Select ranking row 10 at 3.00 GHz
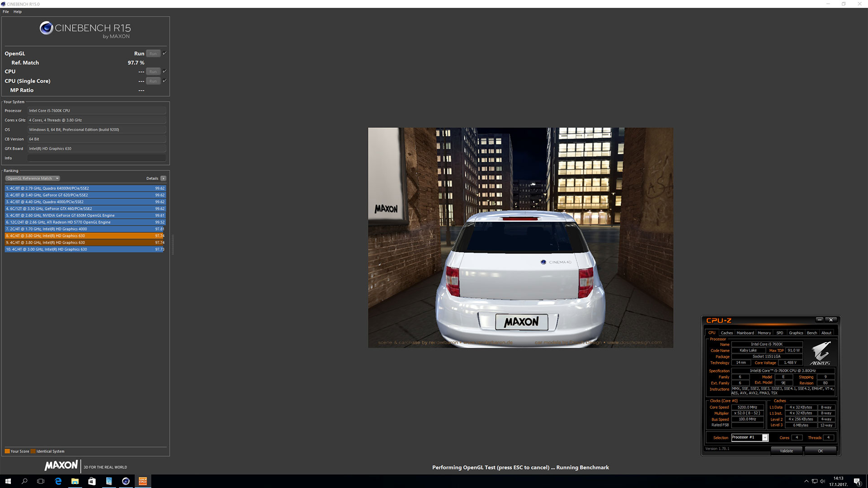The height and width of the screenshot is (488, 868). pyautogui.click(x=85, y=249)
